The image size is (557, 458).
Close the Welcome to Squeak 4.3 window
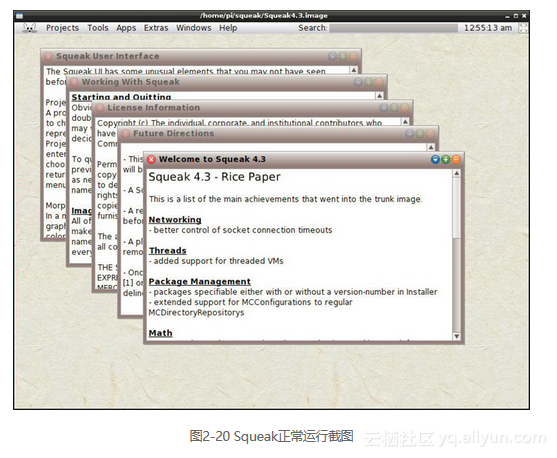(151, 159)
